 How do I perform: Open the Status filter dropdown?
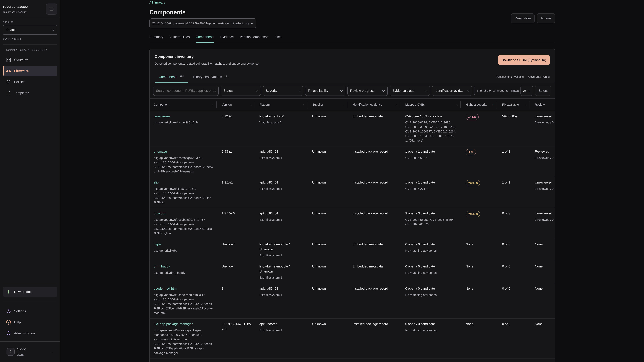240,91
